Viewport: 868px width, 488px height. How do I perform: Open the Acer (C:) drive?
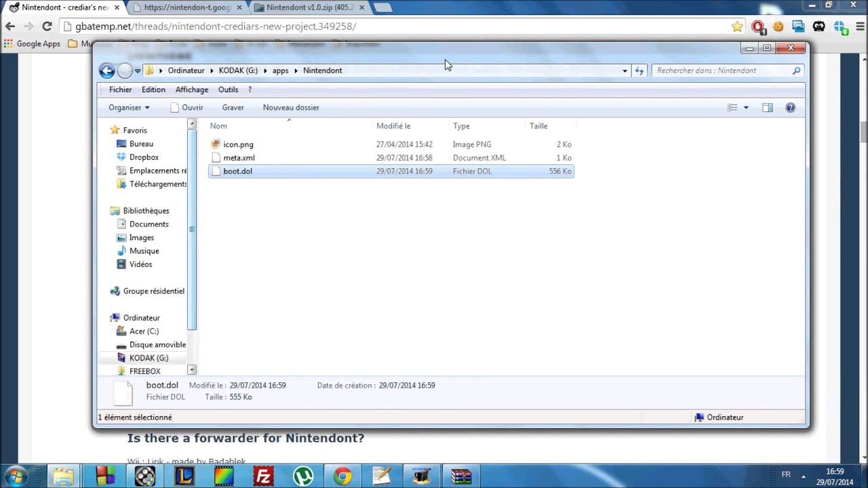[x=144, y=331]
